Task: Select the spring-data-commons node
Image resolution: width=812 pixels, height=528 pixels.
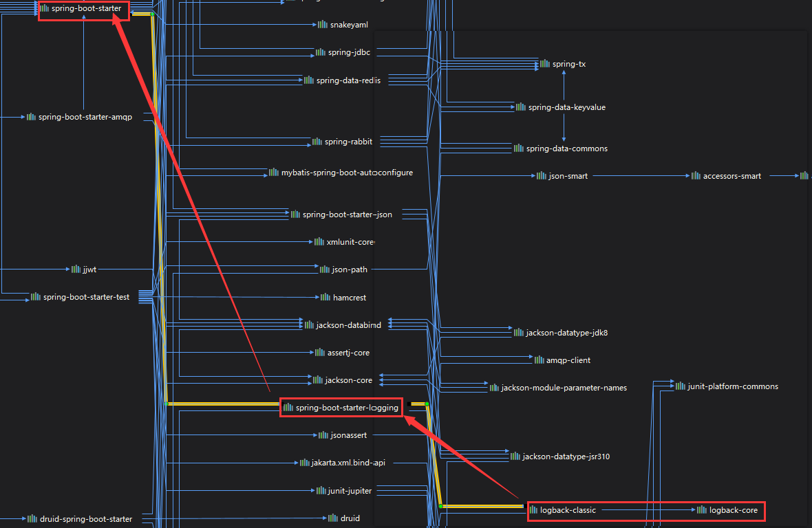Action: coord(566,148)
